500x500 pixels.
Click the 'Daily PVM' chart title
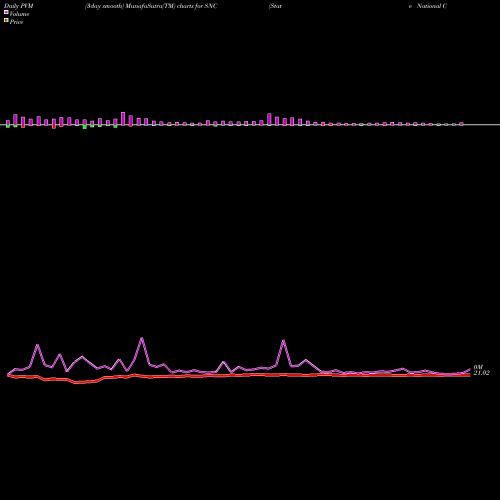pos(19,6)
